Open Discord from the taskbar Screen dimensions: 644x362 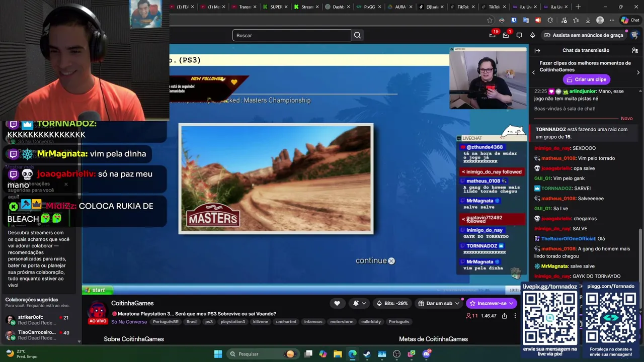pyautogui.click(x=426, y=354)
